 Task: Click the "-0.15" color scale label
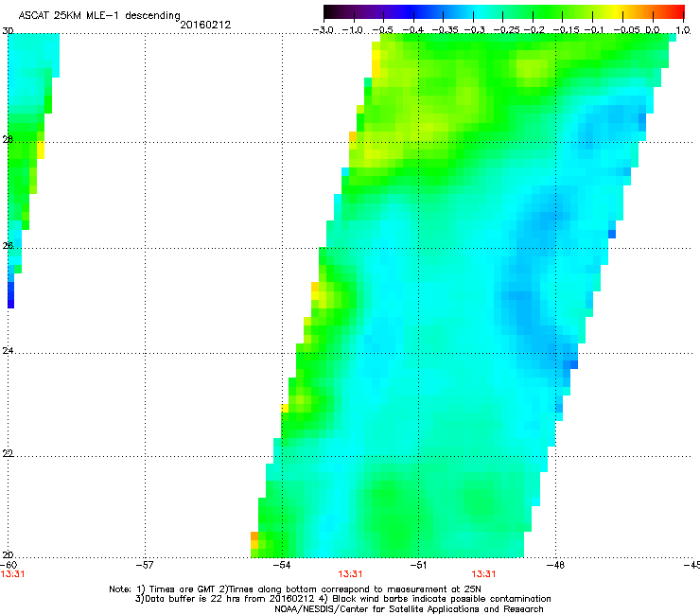click(566, 30)
